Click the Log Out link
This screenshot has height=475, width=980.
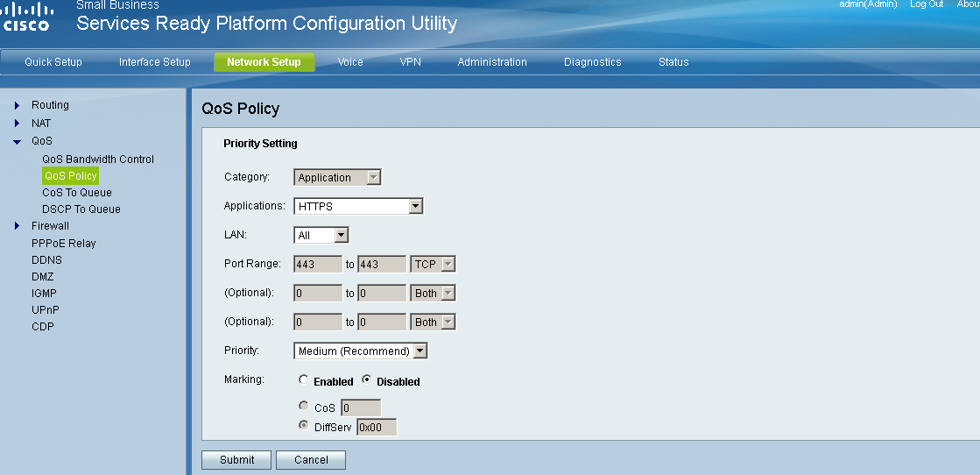click(x=927, y=4)
